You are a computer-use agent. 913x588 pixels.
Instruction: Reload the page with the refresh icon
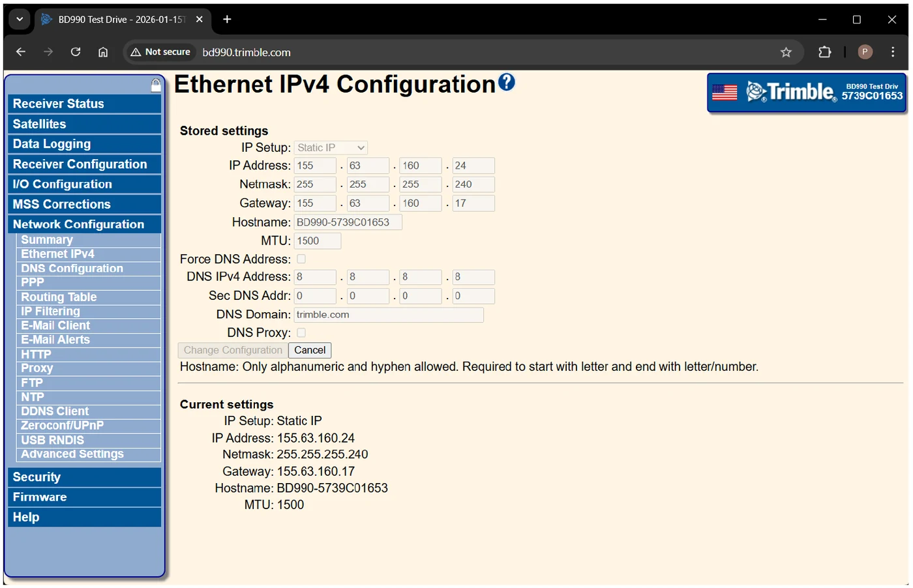click(76, 52)
